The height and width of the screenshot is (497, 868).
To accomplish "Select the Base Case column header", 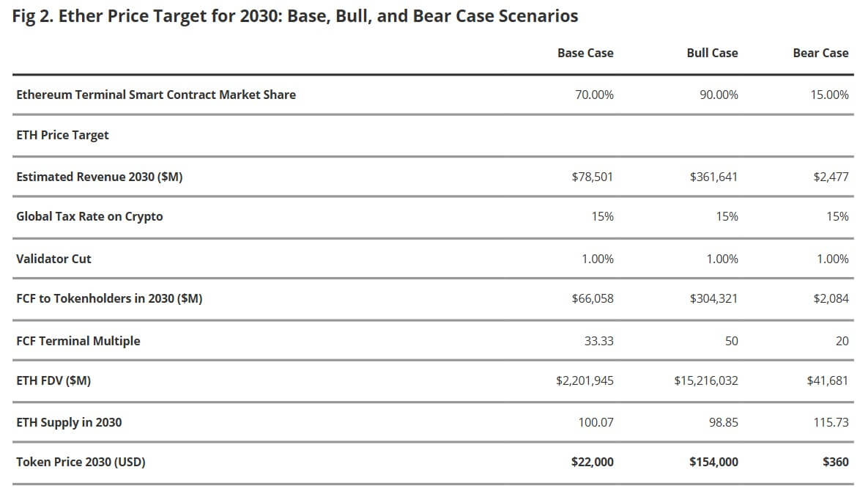I will coord(585,53).
